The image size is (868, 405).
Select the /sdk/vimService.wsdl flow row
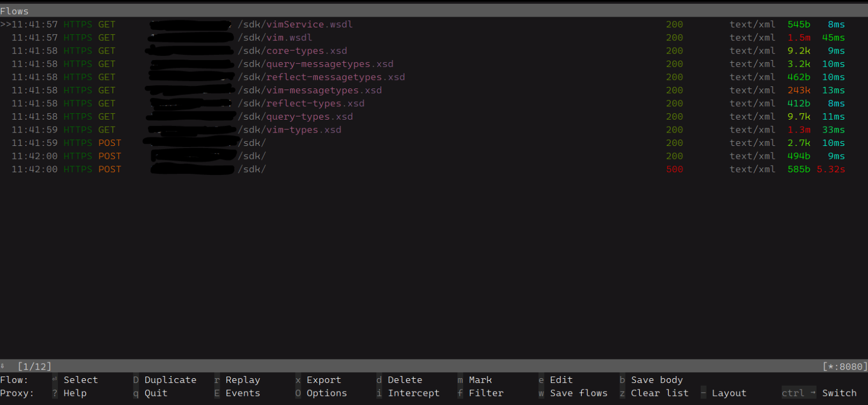(x=295, y=25)
